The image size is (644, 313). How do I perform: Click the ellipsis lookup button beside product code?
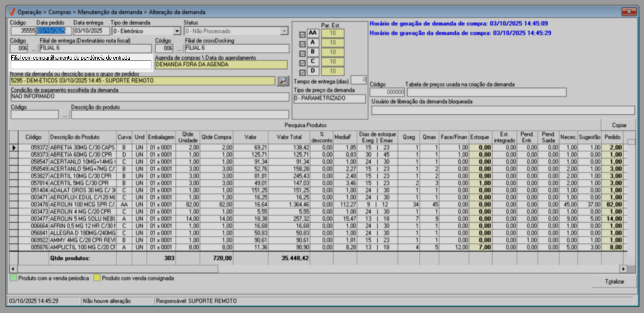coord(65,115)
